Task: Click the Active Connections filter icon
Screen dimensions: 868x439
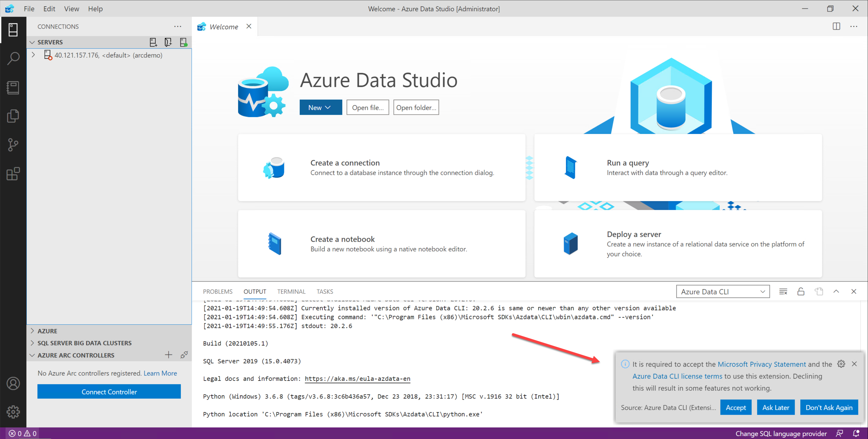Action: (184, 42)
